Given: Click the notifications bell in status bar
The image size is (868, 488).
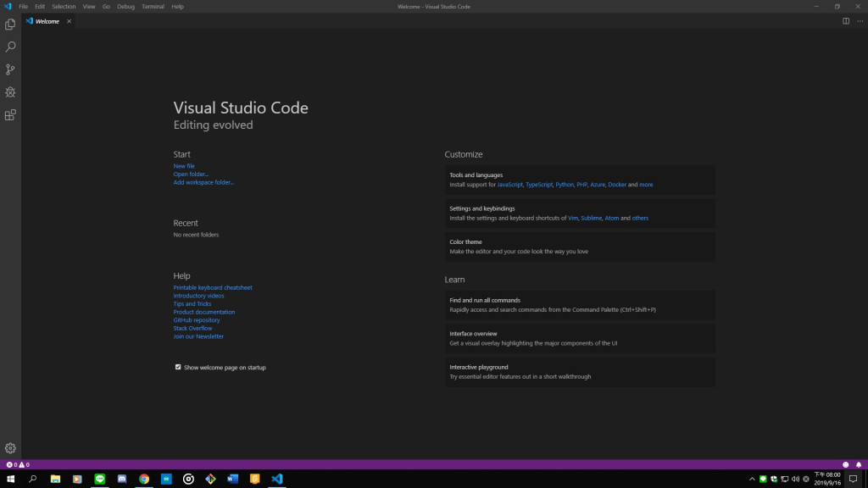Looking at the screenshot, I should click(859, 465).
